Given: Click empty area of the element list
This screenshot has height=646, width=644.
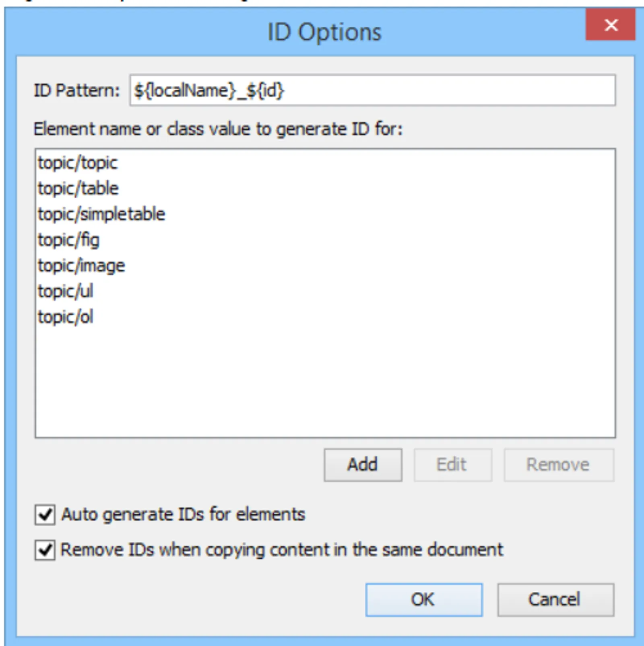Looking at the screenshot, I should (322, 382).
